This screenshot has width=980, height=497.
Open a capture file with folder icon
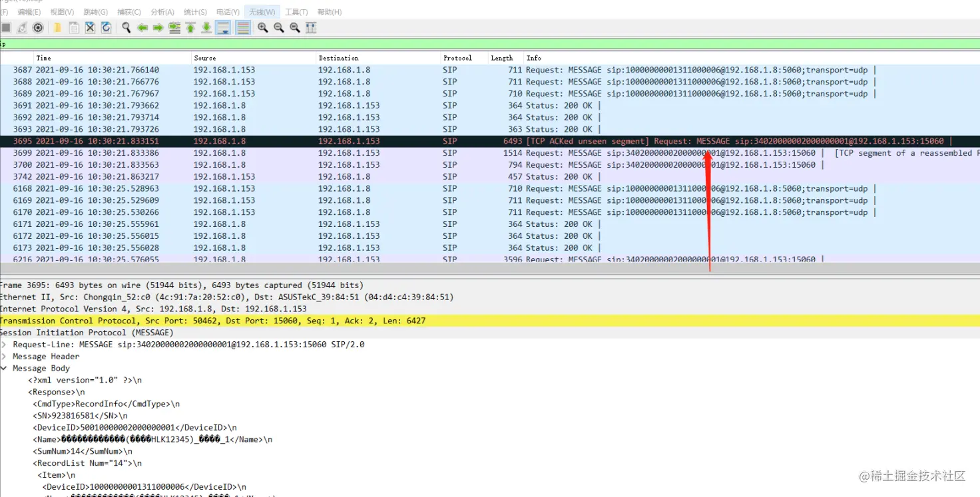point(57,28)
